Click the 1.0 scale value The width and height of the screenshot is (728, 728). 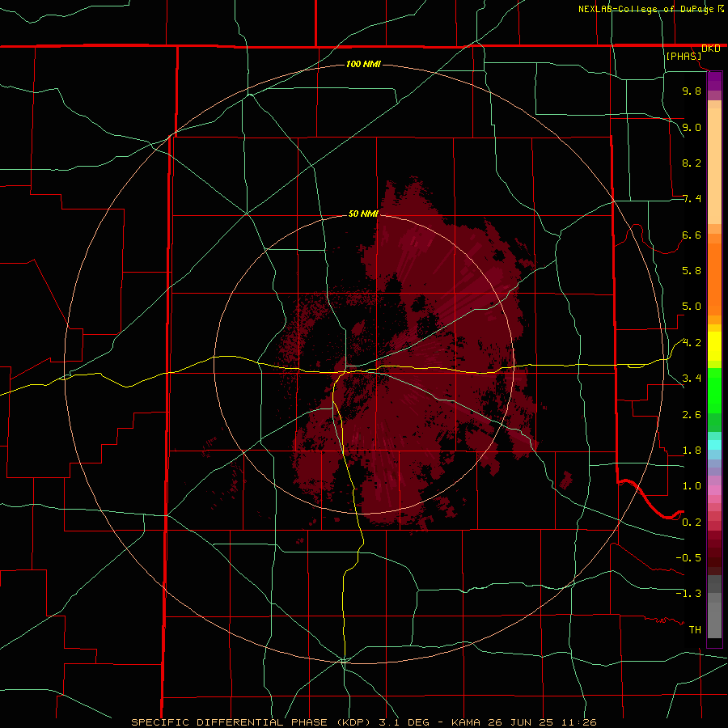click(692, 486)
